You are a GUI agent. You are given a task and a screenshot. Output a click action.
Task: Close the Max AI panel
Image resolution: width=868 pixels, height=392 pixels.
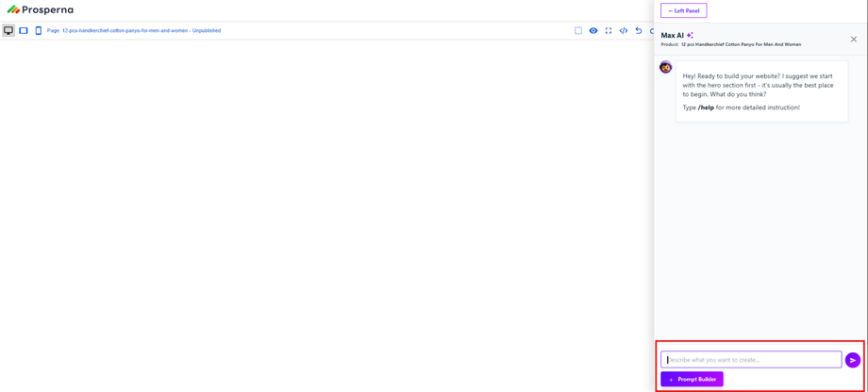[x=854, y=39]
